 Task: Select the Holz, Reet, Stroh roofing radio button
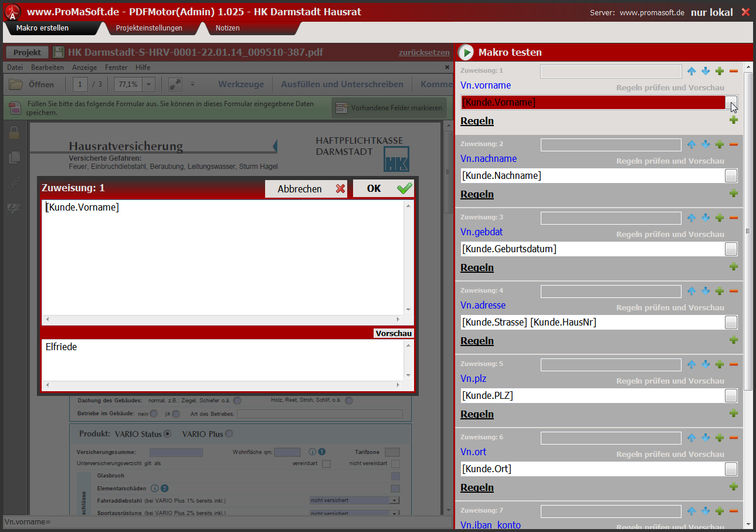tap(349, 401)
